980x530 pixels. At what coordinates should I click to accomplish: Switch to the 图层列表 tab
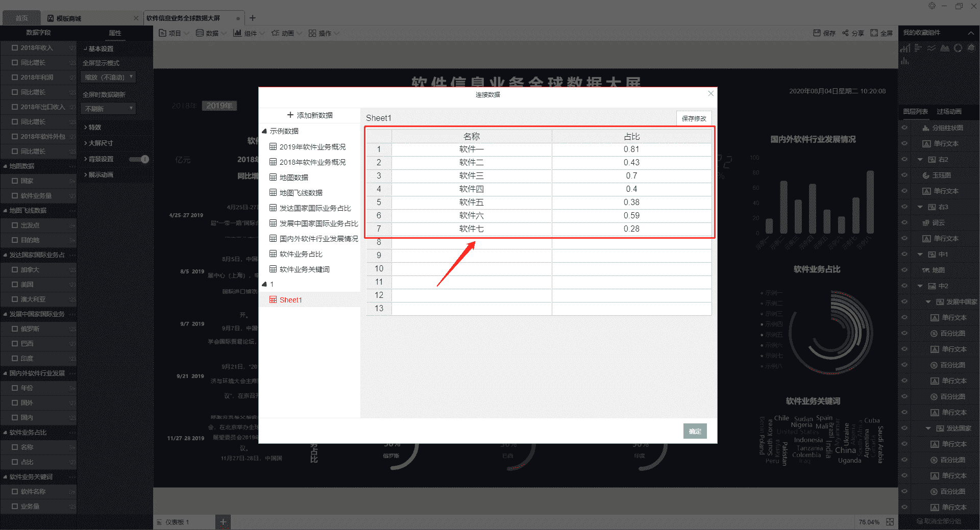[x=915, y=111]
